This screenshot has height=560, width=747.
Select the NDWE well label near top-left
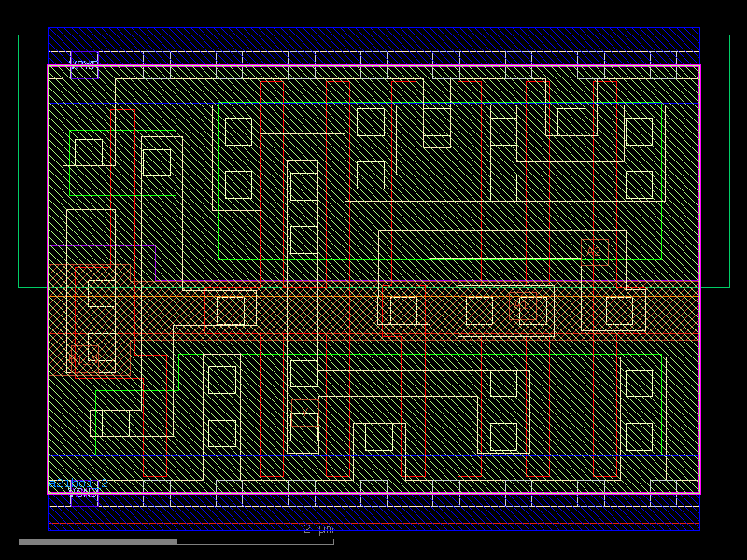[x=84, y=63]
